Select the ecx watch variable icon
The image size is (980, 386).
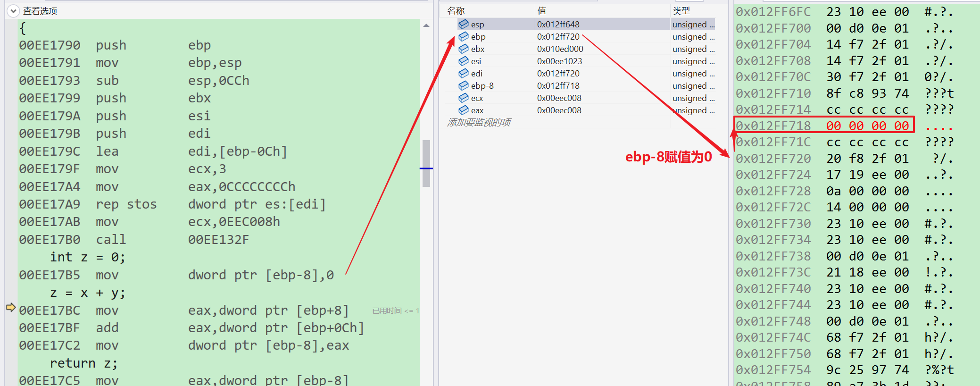pos(464,98)
